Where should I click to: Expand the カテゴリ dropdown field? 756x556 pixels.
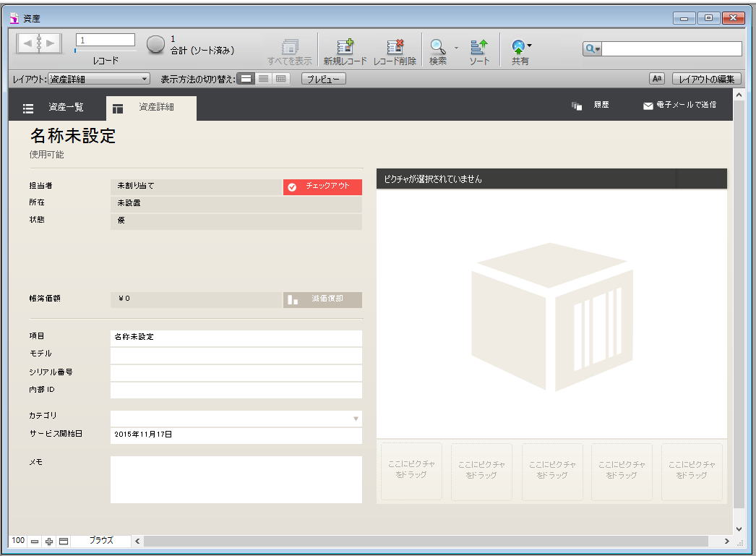[355, 419]
